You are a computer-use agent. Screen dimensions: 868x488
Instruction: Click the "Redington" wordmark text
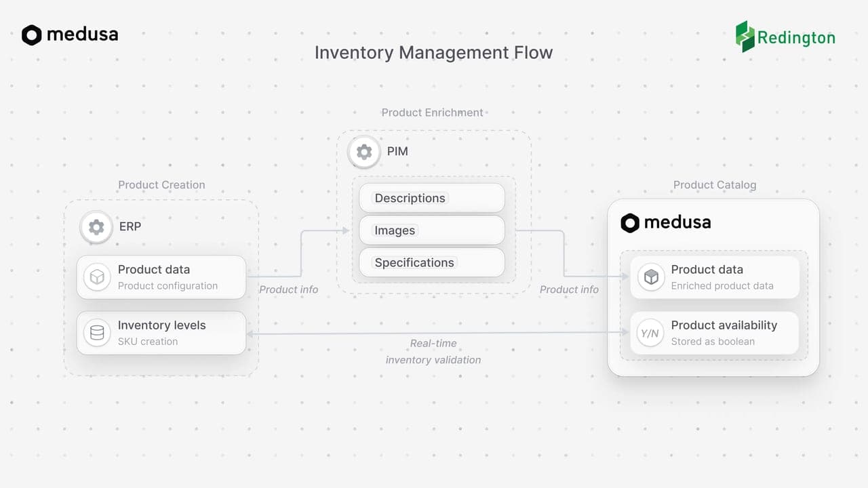(796, 38)
